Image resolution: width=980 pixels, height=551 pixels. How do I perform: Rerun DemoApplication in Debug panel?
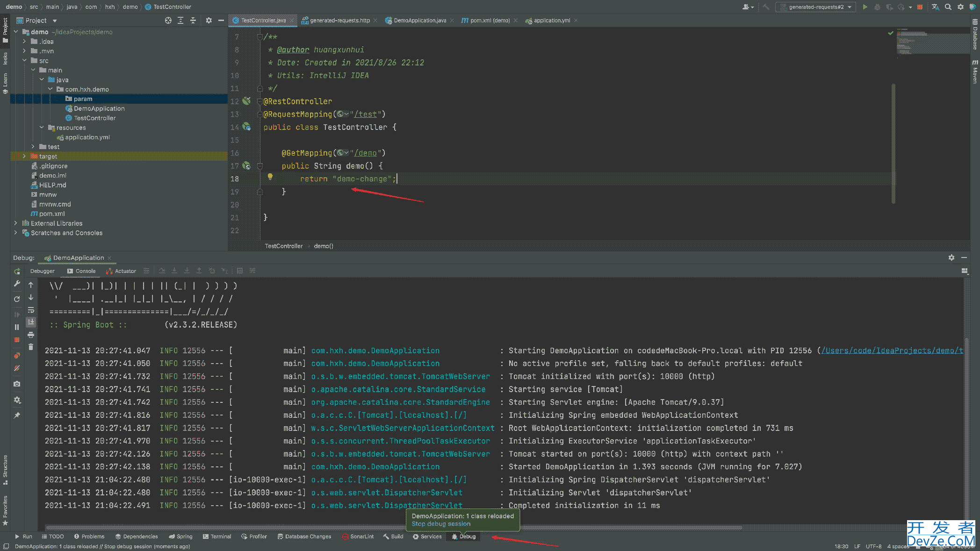pyautogui.click(x=17, y=271)
